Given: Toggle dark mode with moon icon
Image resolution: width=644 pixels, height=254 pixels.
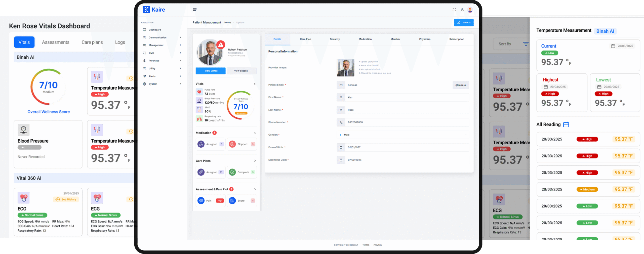Looking at the screenshot, I should click(x=462, y=10).
